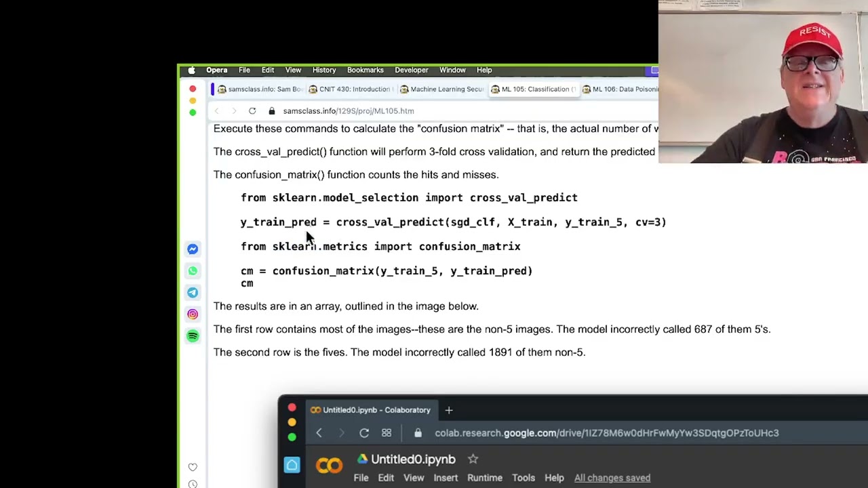The height and width of the screenshot is (488, 868).
Task: Select the Untitled0.ipynb - Colaboratory tab
Action: tap(370, 410)
